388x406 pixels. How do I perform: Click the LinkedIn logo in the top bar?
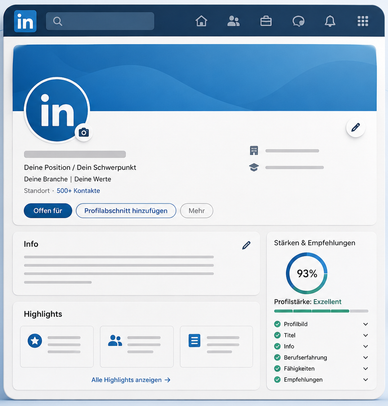[25, 21]
